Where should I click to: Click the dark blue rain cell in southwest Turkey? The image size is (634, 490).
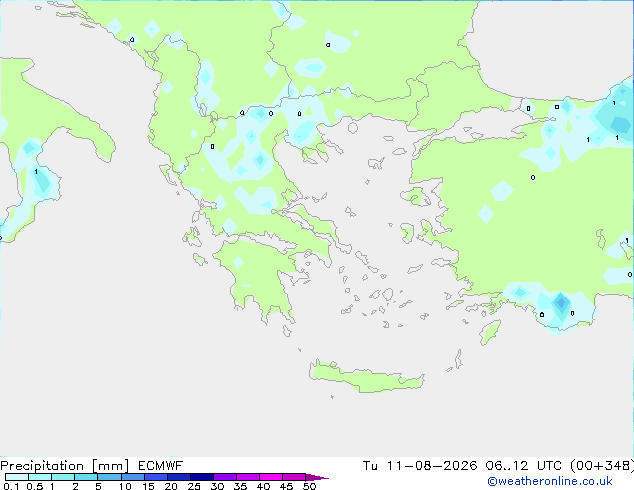[561, 302]
